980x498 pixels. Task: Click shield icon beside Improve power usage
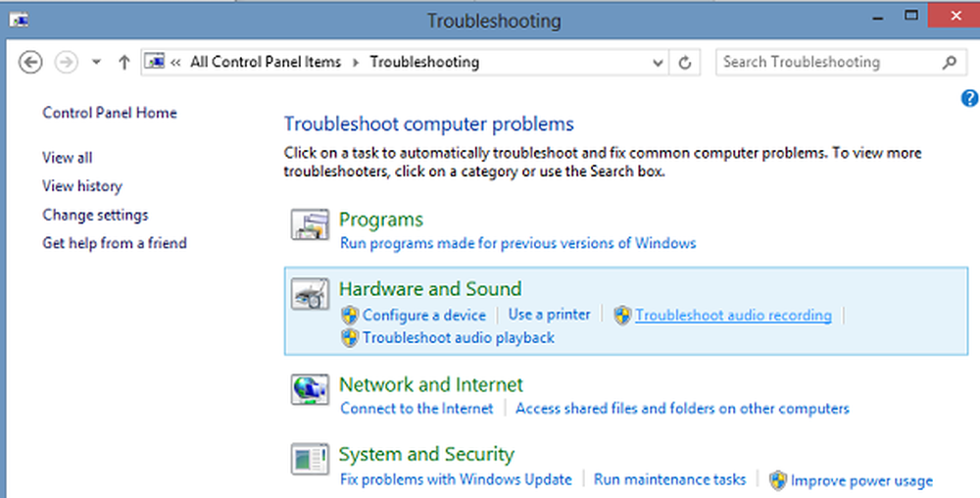(777, 480)
